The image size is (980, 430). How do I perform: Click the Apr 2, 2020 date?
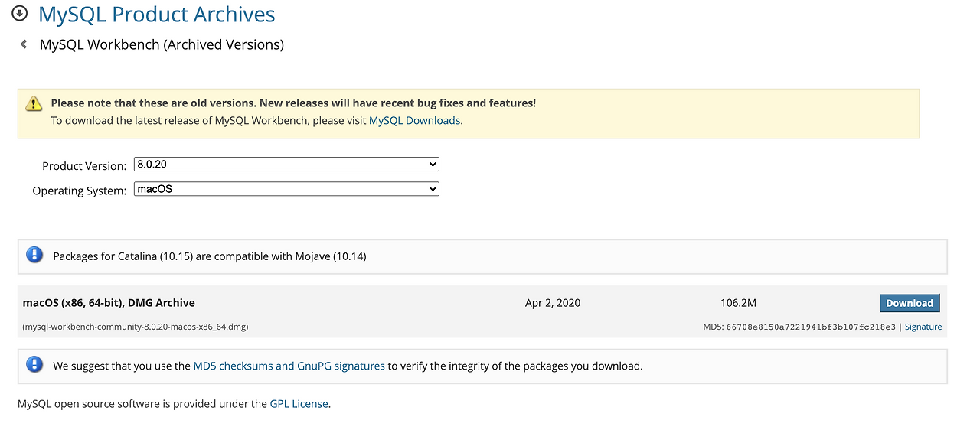click(553, 303)
